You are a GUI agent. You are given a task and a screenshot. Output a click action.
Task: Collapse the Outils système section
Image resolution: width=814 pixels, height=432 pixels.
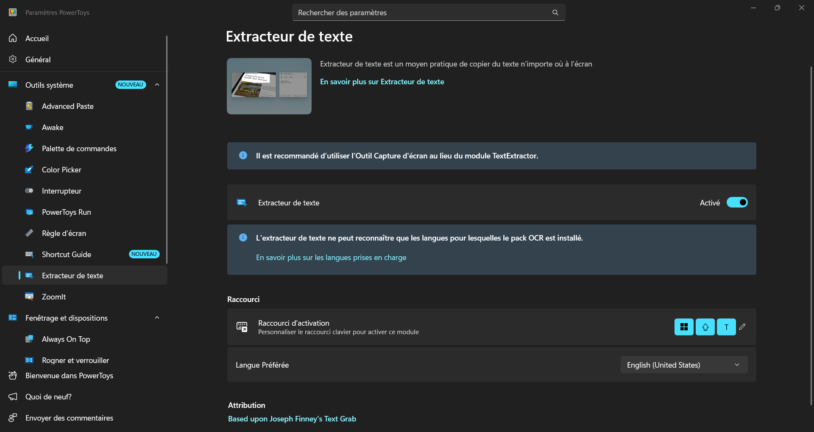[157, 85]
